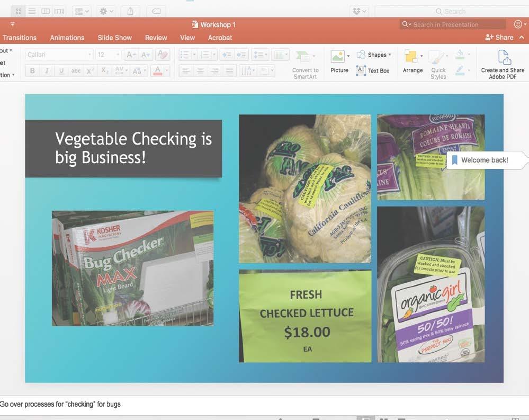The image size is (529, 420).
Task: Click Decrease Font Size icon
Action: click(146, 55)
